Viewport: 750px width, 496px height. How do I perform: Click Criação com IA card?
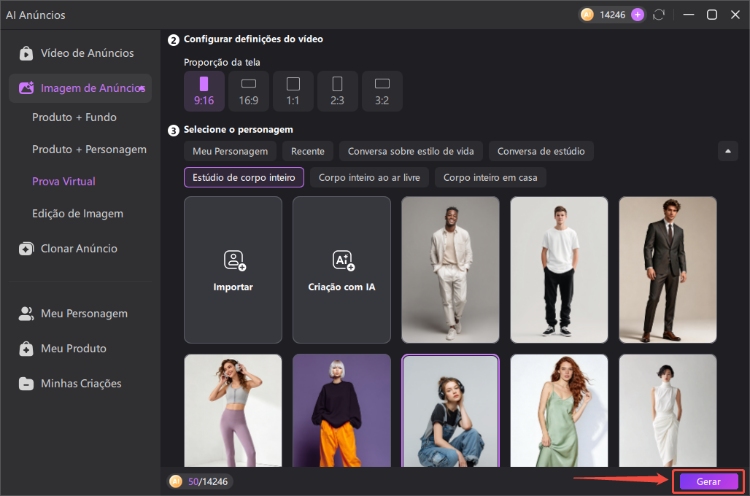click(342, 270)
